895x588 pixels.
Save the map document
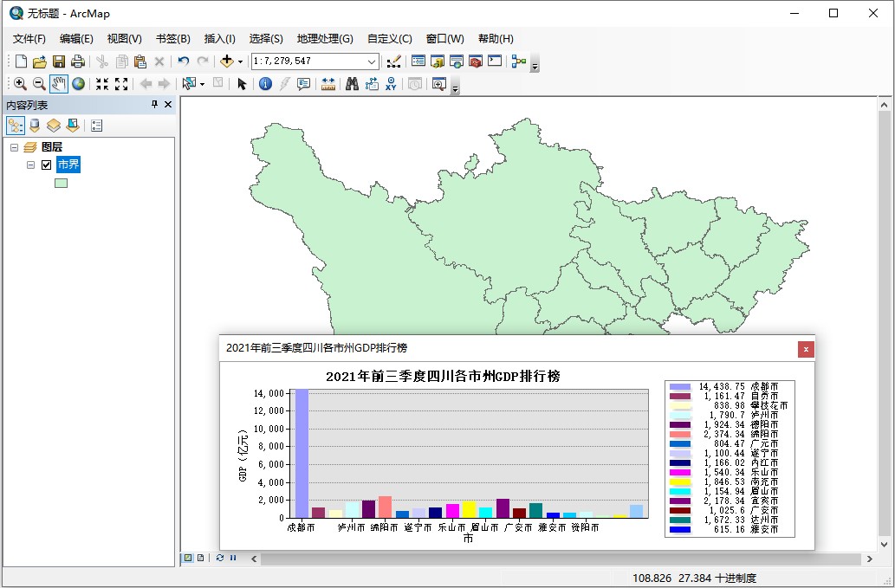(x=57, y=61)
